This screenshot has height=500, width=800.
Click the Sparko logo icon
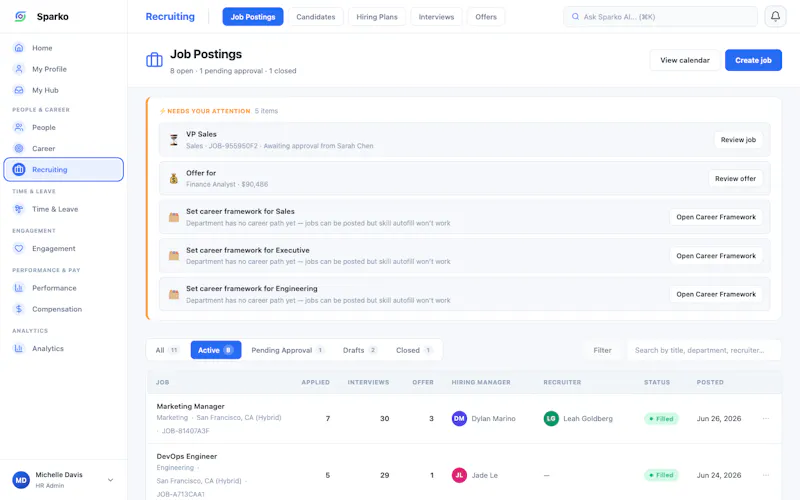click(20, 16)
